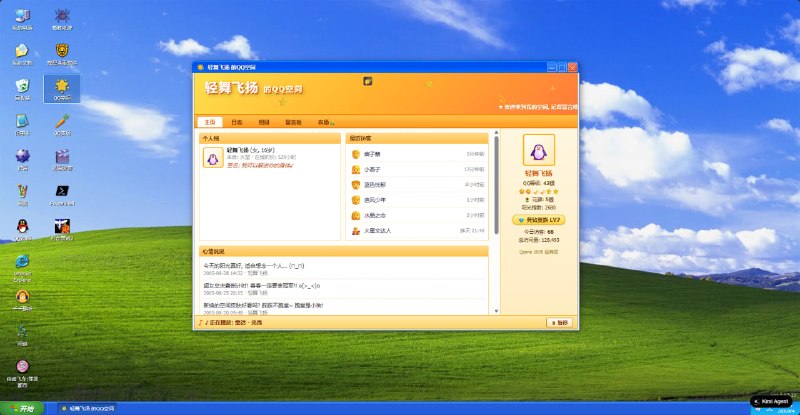800x415 pixels.
Task: Click the first visitor's avatar icon
Action: tap(356, 154)
